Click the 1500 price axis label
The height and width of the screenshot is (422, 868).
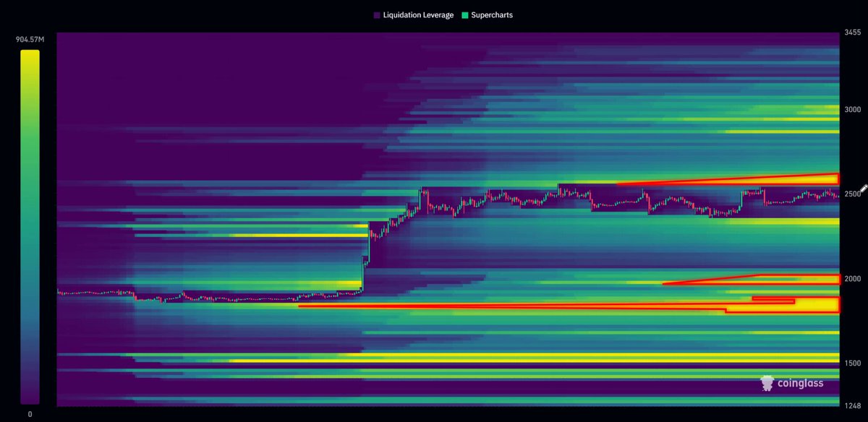852,363
